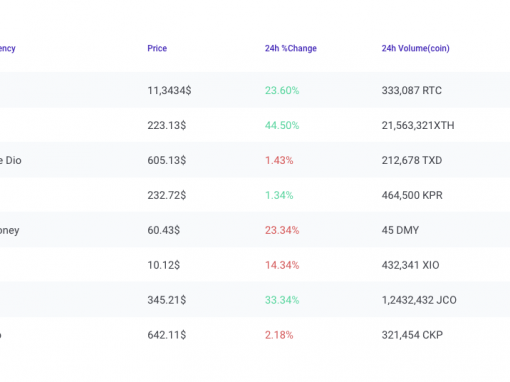Select the red 1.43% change value
The width and height of the screenshot is (510, 382).
click(x=279, y=160)
